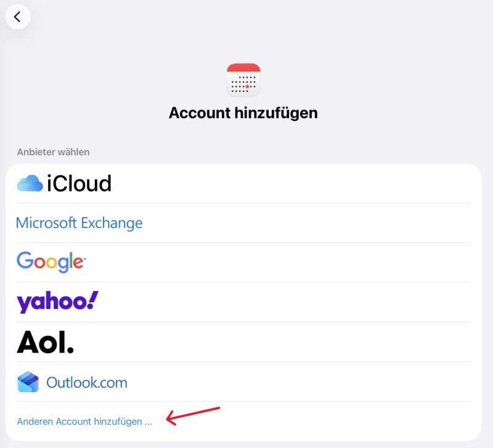This screenshot has width=493, height=448.
Task: Click the word Exchange in Microsoft Exchange
Action: click(112, 223)
